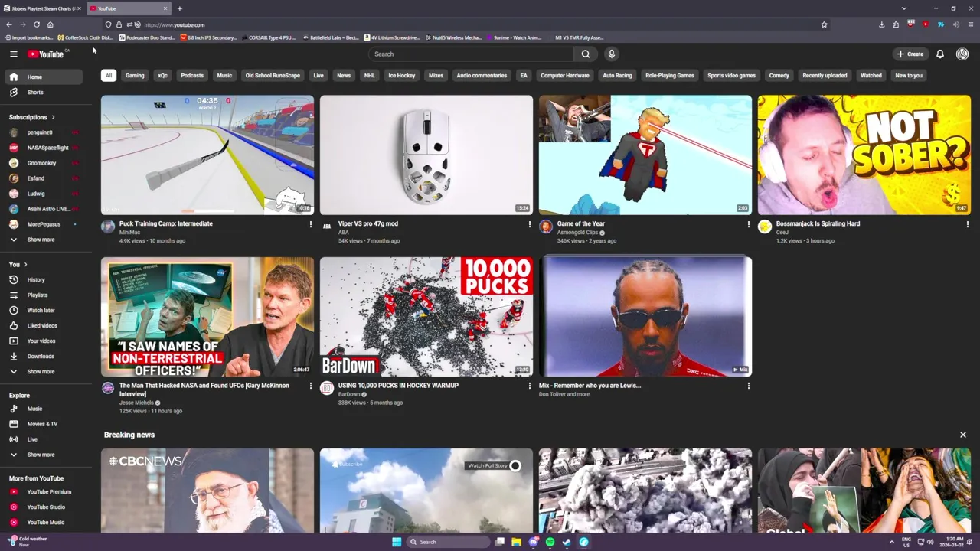980x551 pixels.
Task: Open YouTube Music in the sidebar
Action: [x=43, y=522]
